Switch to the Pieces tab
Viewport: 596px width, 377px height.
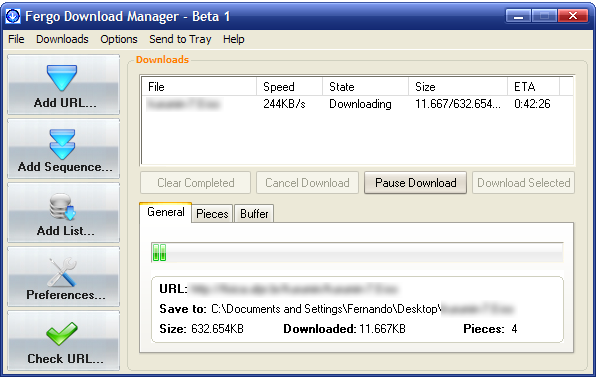coord(212,214)
